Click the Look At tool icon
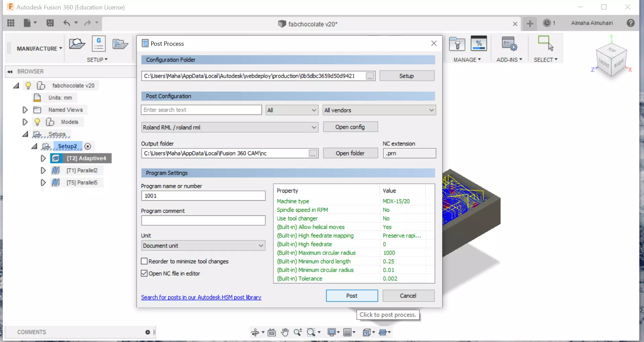644x342 pixels. (x=272, y=333)
